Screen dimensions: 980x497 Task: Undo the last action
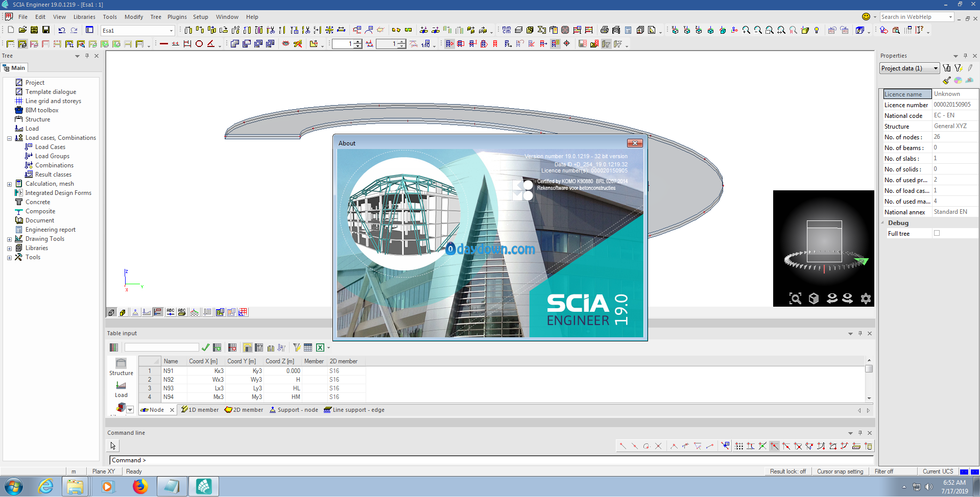tap(62, 30)
